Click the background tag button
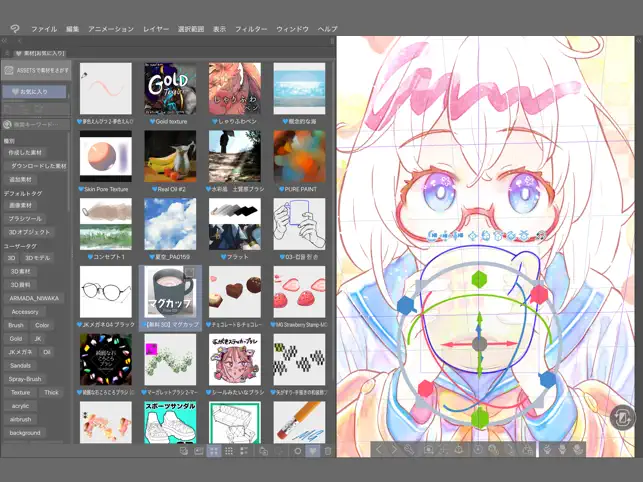 click(x=25, y=433)
